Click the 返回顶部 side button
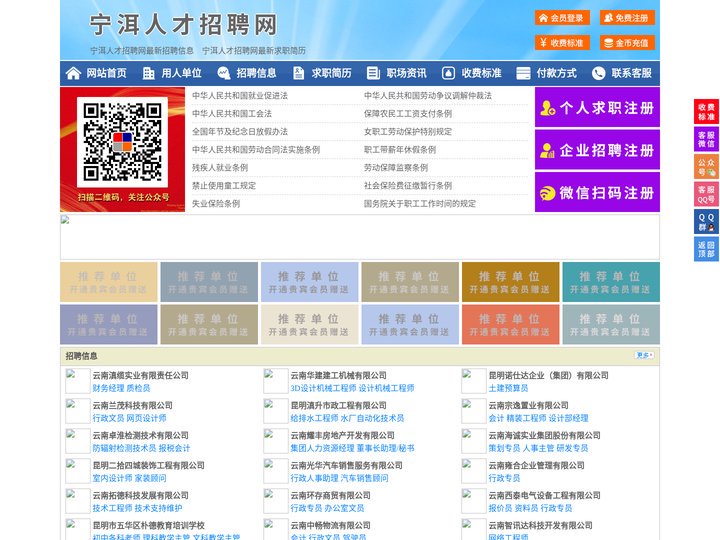Viewport: 720px width, 540px height. (x=706, y=249)
